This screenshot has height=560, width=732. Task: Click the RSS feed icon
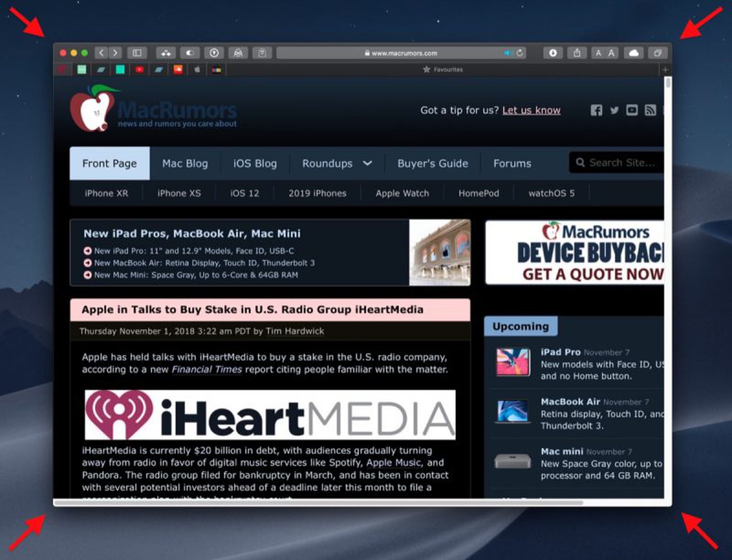[x=650, y=110]
